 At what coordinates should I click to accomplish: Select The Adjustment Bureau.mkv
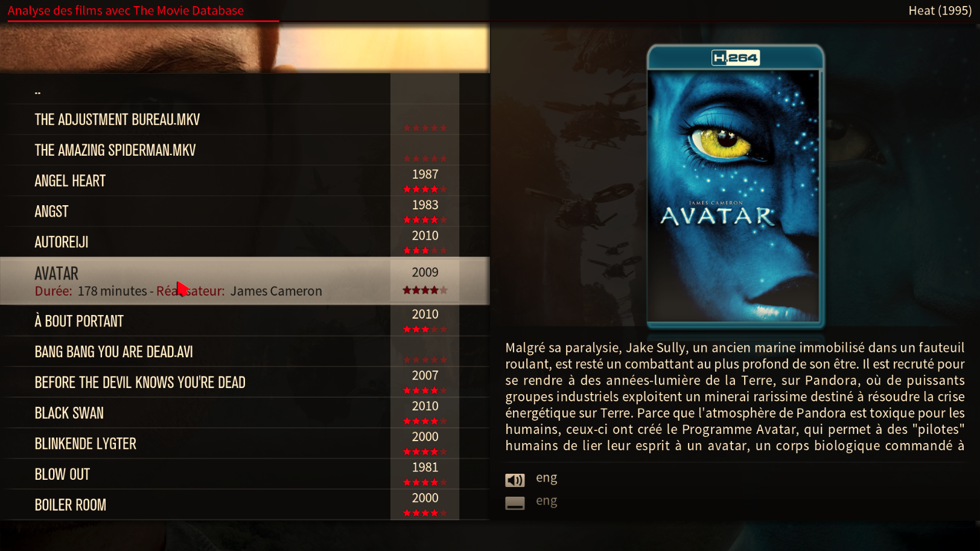(x=244, y=119)
